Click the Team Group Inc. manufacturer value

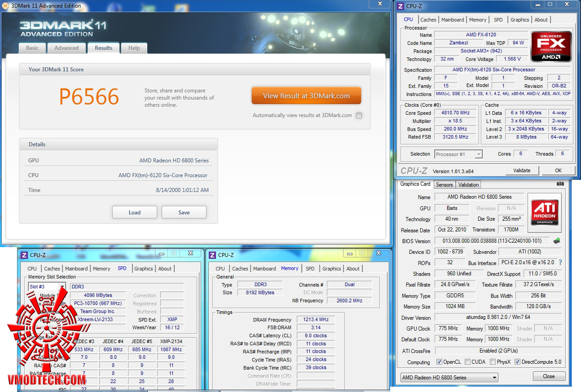pos(98,312)
